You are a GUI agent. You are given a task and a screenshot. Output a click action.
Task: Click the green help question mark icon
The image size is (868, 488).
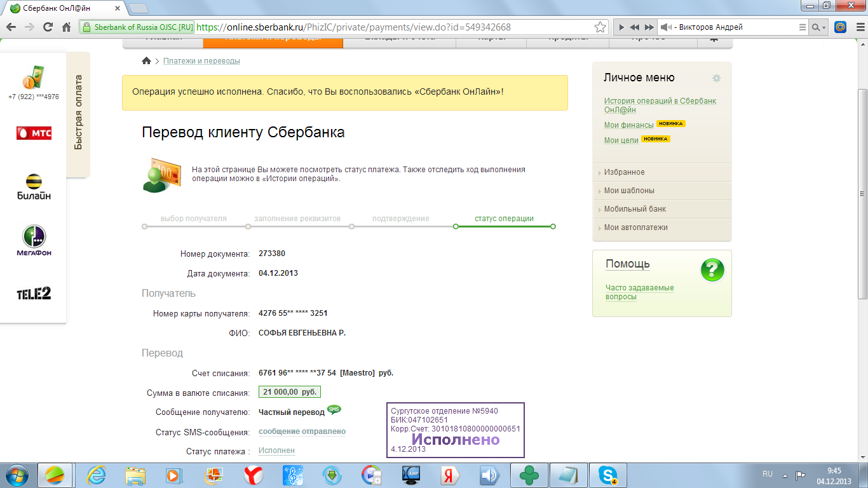pos(712,270)
